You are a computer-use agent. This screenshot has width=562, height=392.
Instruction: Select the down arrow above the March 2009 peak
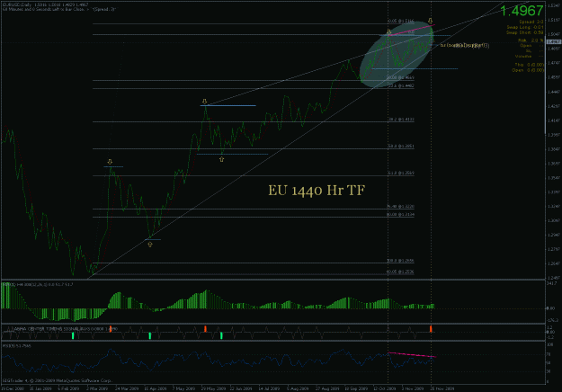point(110,162)
